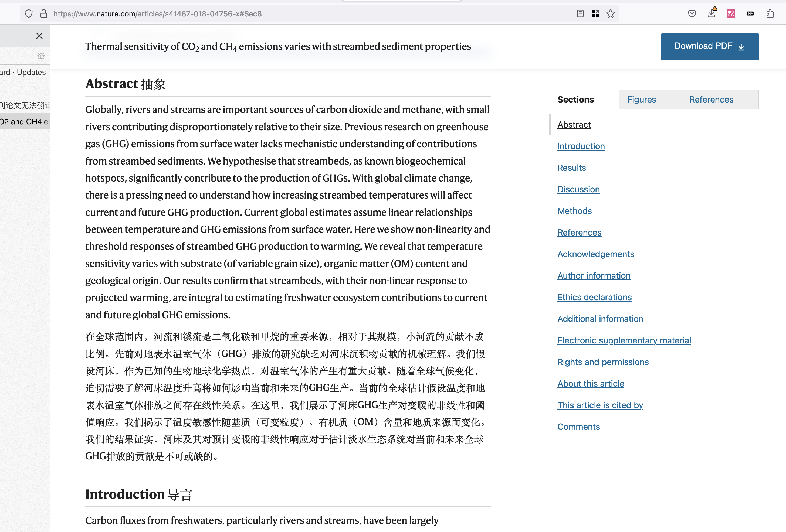Viewport: 786px width, 532px height.
Task: Click the MarkDownload extension icon
Action: click(x=750, y=13)
